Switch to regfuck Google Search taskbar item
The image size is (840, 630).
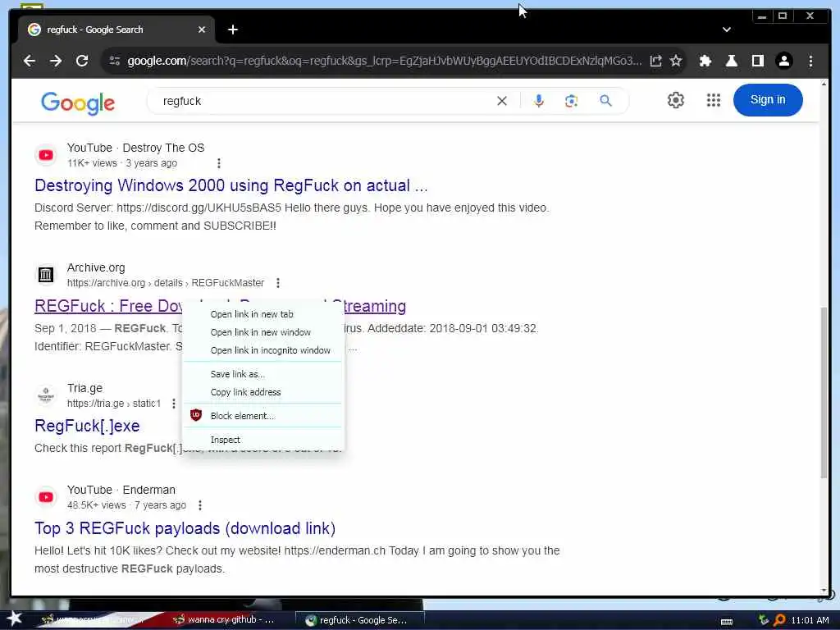(x=359, y=620)
